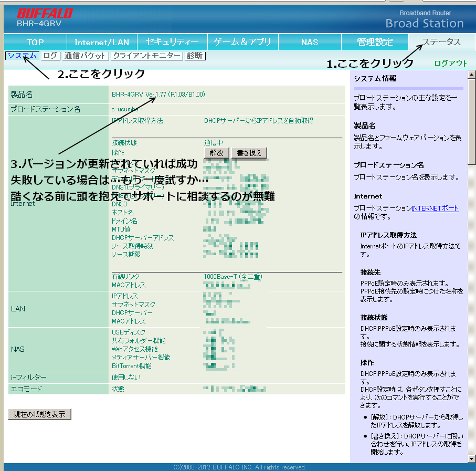Switch to the クライアントモニター sub-tab

[x=147, y=56]
